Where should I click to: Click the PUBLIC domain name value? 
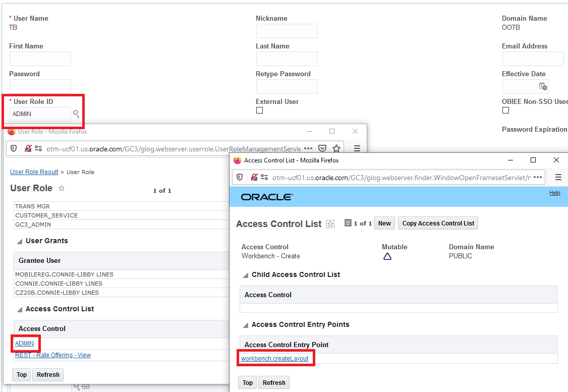(x=461, y=256)
